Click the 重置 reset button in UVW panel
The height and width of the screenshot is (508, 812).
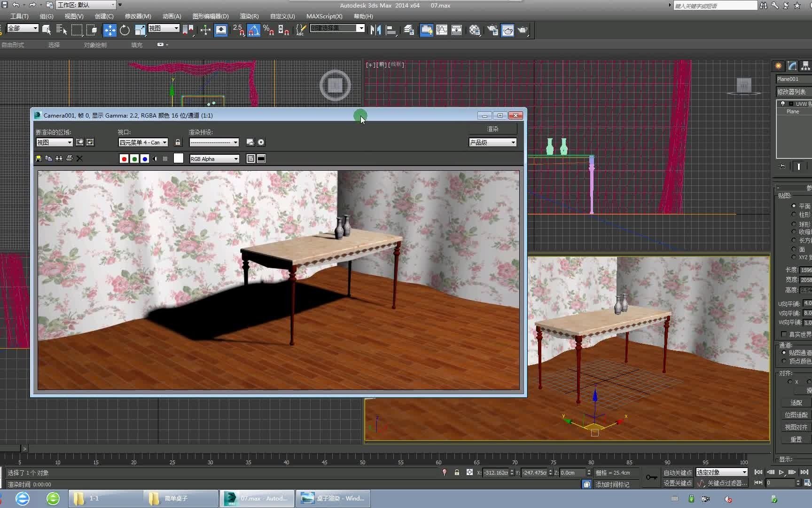[796, 439]
